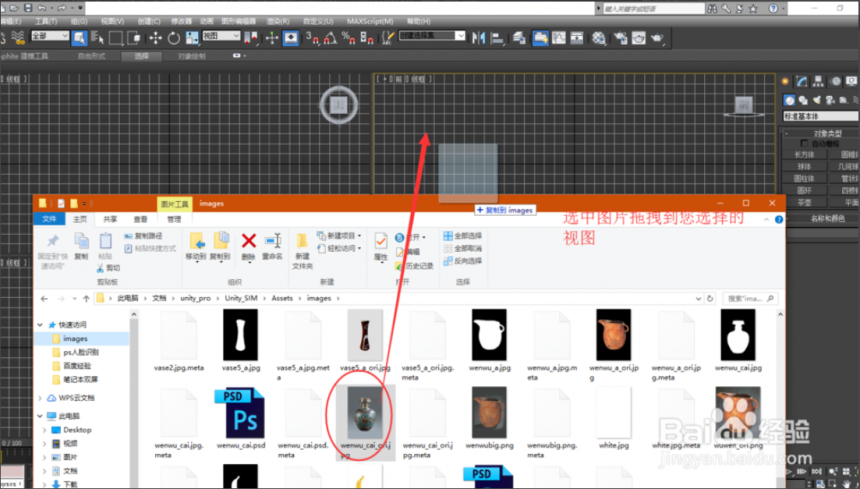This screenshot has height=489, width=860.
Task: Click the 球体 sphere button
Action: point(804,166)
